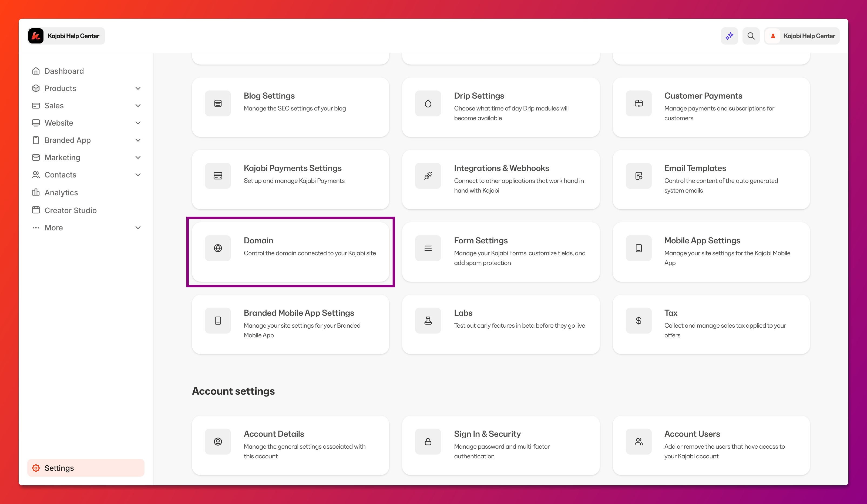Click the Blog Settings document icon

tap(218, 103)
